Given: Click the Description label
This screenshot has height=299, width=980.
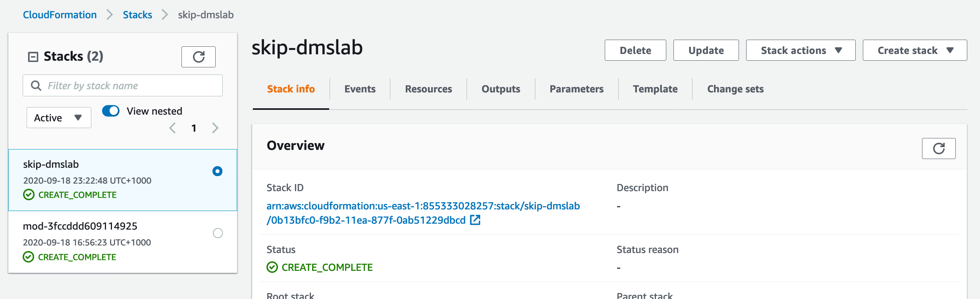Looking at the screenshot, I should point(642,188).
